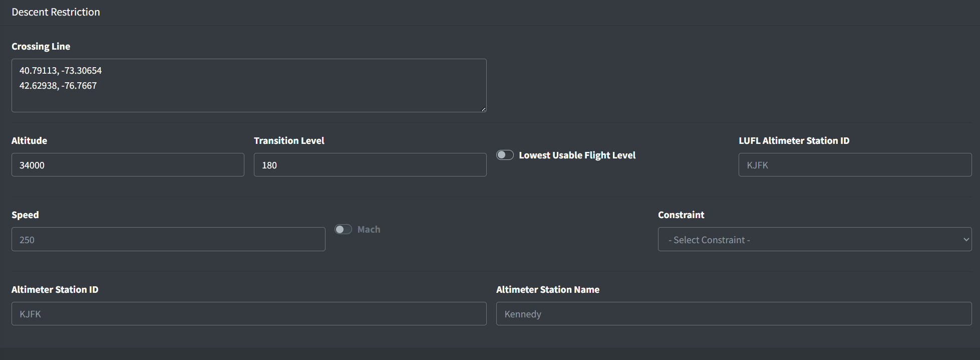Open the Select Constraint dropdown

pyautogui.click(x=814, y=239)
